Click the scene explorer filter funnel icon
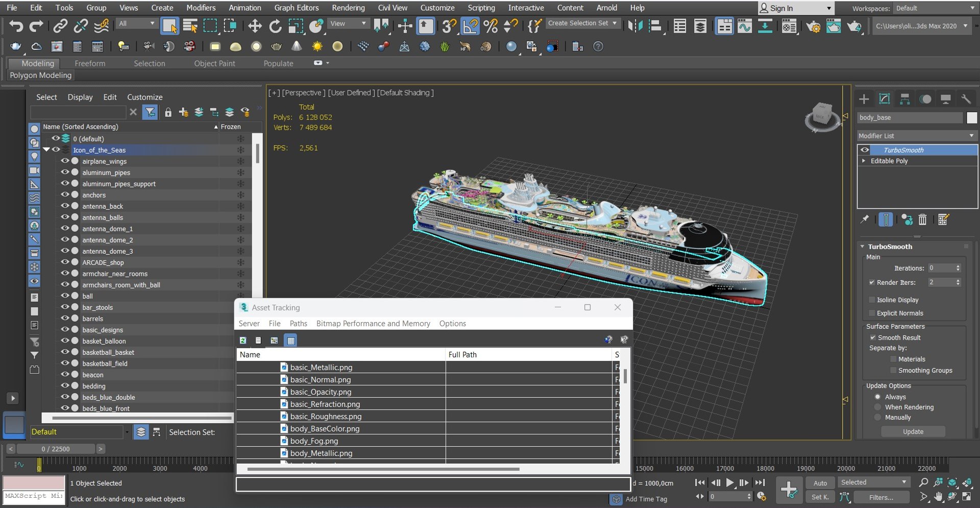 point(150,112)
